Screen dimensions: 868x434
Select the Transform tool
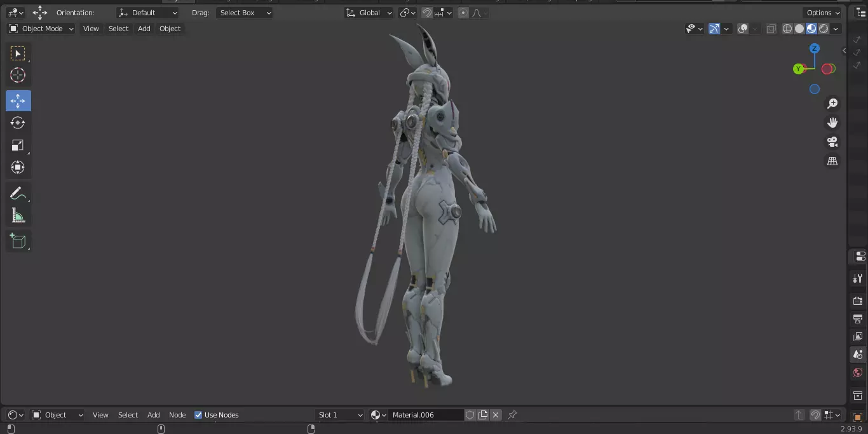click(18, 167)
